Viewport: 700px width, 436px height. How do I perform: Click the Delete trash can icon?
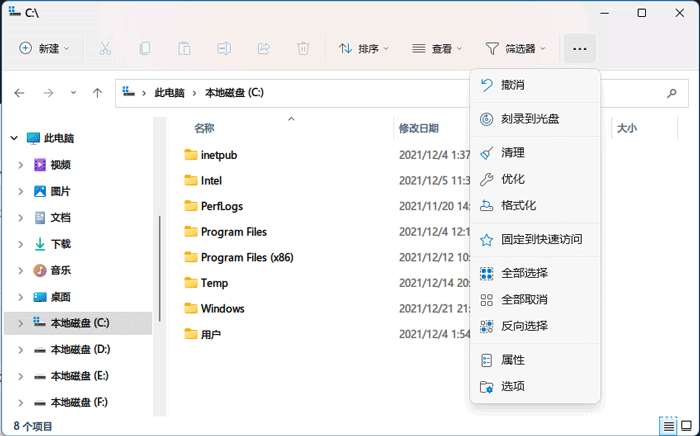click(303, 48)
